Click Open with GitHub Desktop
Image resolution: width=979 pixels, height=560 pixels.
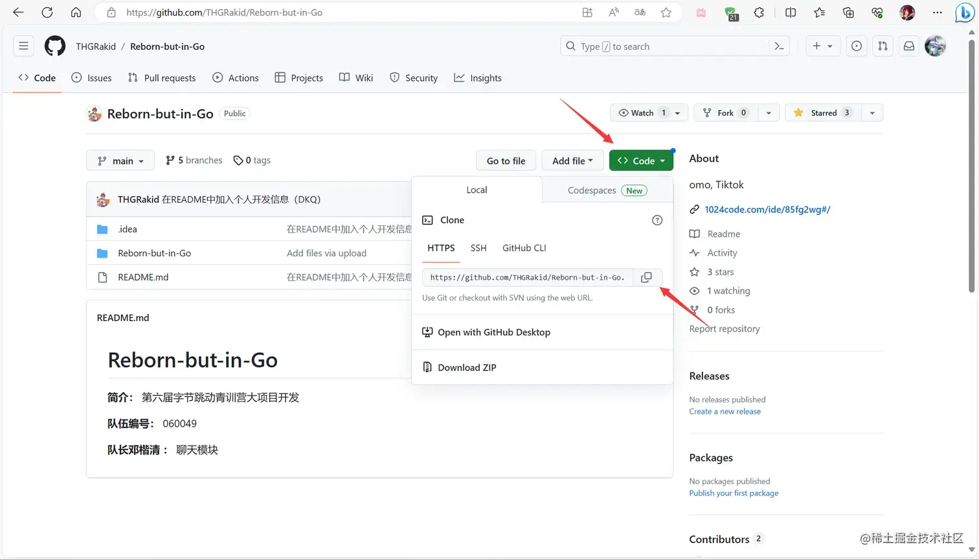494,332
